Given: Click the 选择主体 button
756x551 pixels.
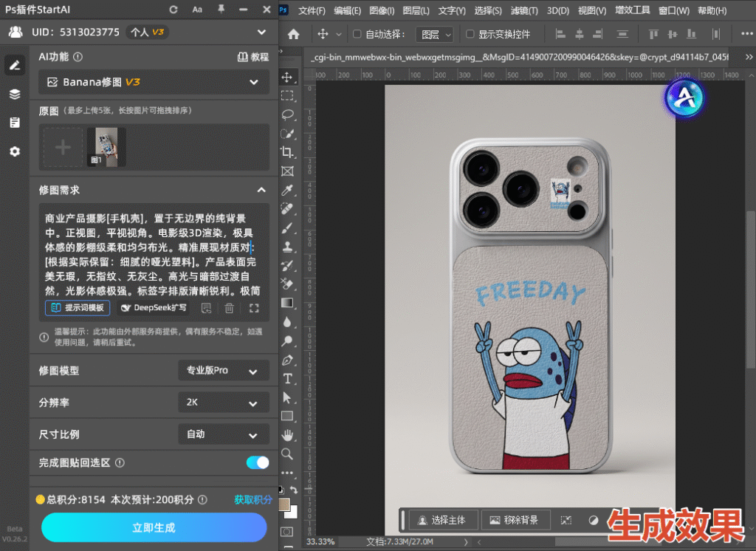Looking at the screenshot, I should [442, 520].
